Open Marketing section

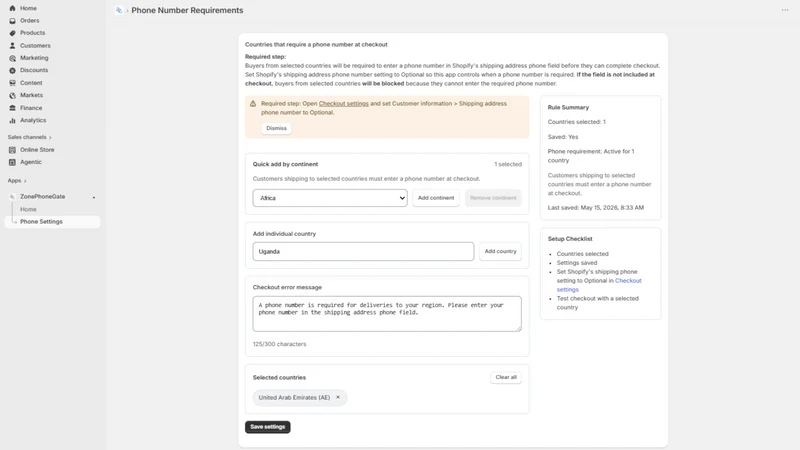point(34,58)
